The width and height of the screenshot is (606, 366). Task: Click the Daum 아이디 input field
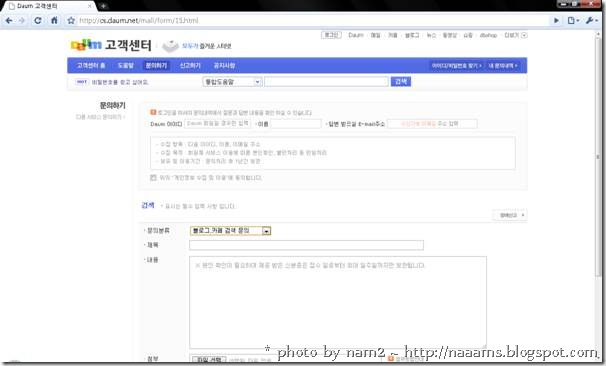click(218, 124)
